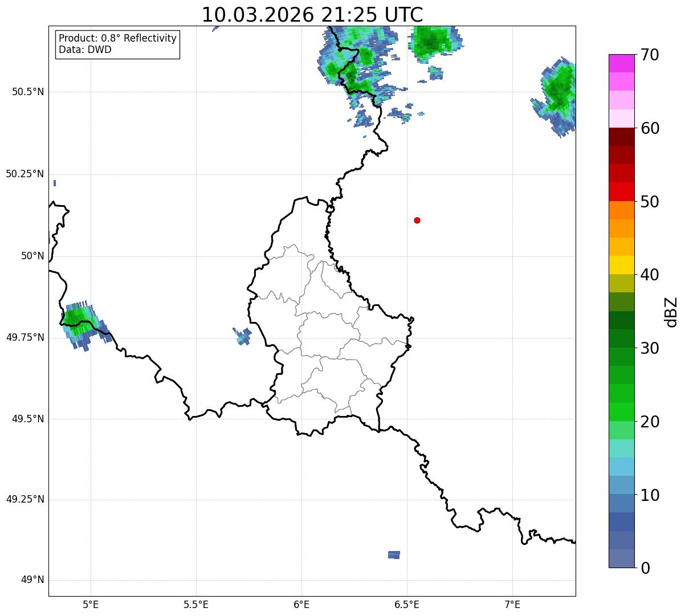Click the title "10.03.2026 21:25 UTC"
The image size is (685, 616).
click(312, 14)
